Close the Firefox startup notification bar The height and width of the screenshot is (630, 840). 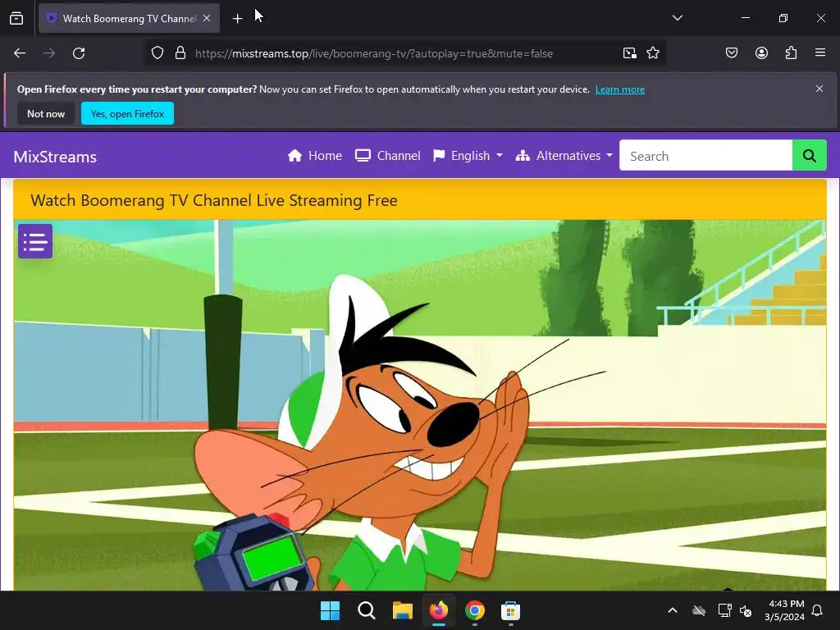(819, 89)
